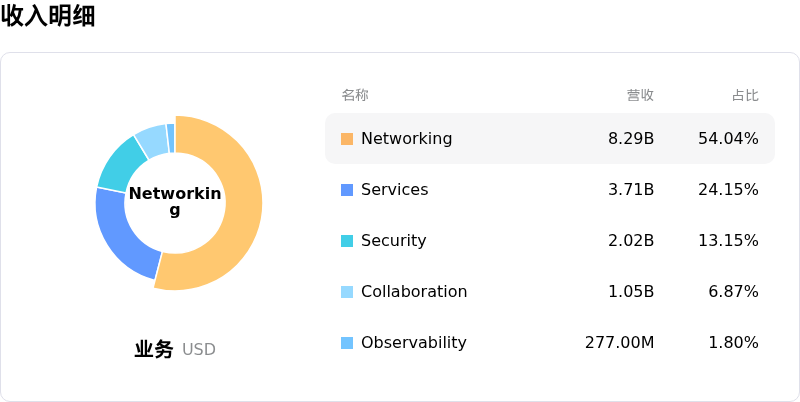Click the Observability legend color swatch
This screenshot has width=800, height=402.
click(x=347, y=343)
